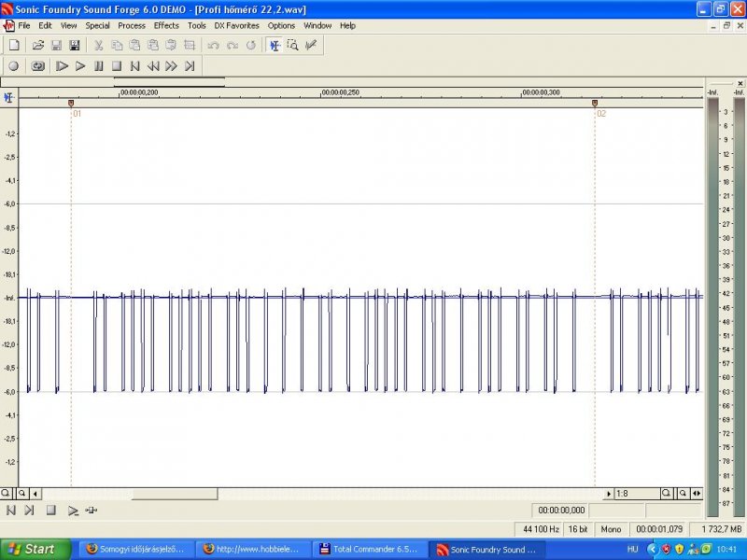
Task: Click the 00:00:00,000 position field
Action: [x=560, y=511]
